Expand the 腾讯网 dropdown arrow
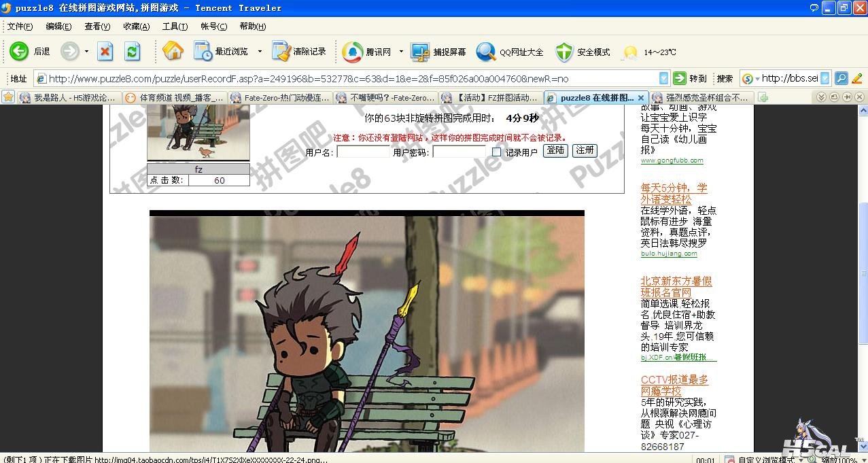 point(401,52)
